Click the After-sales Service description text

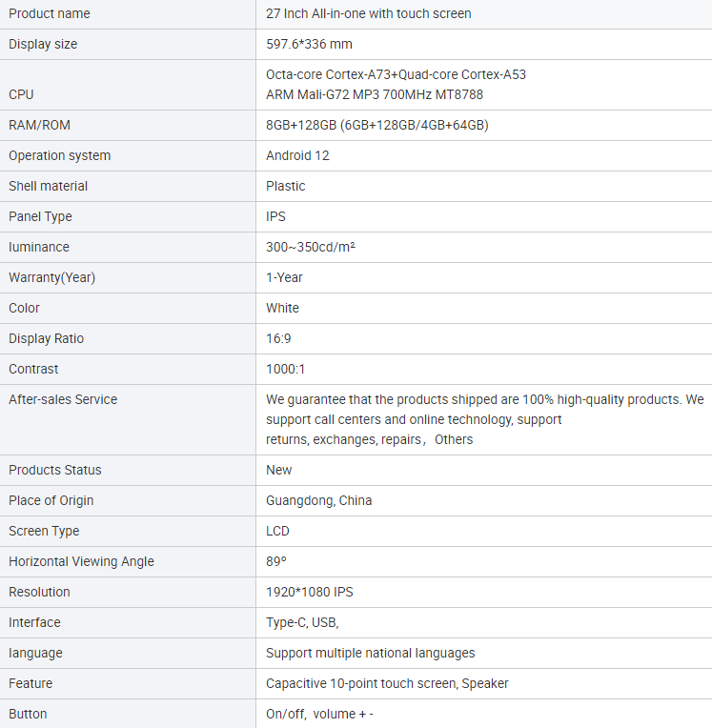coord(485,419)
